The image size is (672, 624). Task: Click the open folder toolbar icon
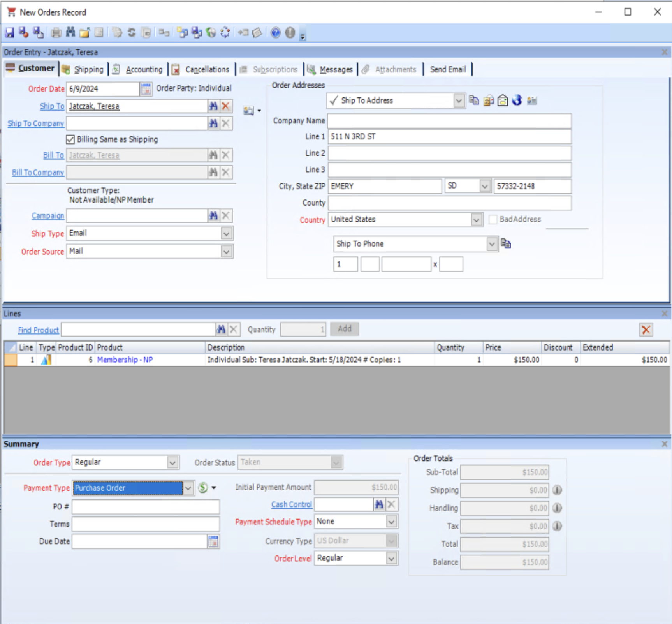pyautogui.click(x=84, y=33)
